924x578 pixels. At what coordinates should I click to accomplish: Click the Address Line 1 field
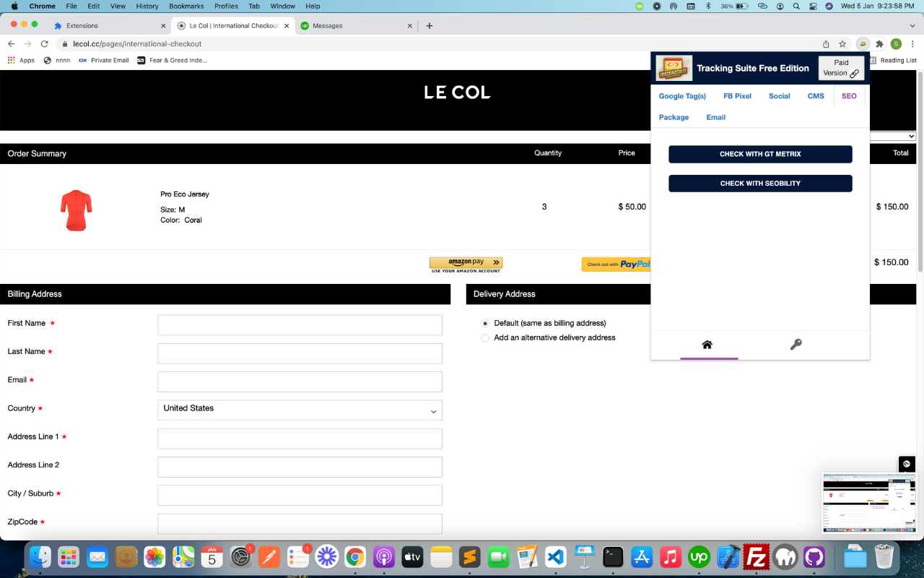coord(300,439)
